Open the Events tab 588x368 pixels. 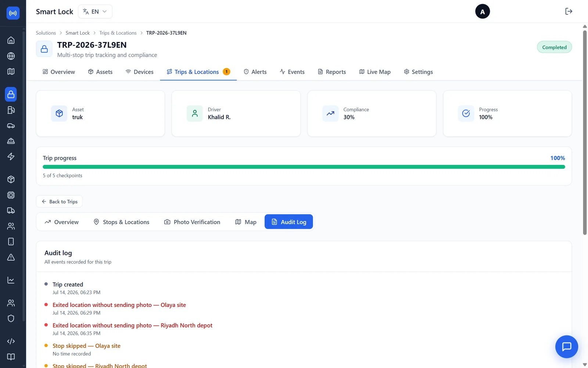(x=292, y=72)
